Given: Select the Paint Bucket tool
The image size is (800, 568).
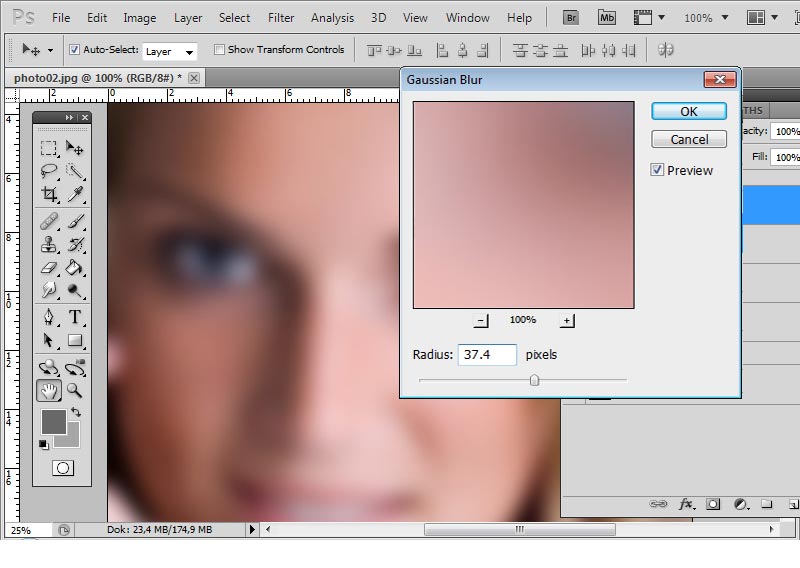Looking at the screenshot, I should 74,268.
